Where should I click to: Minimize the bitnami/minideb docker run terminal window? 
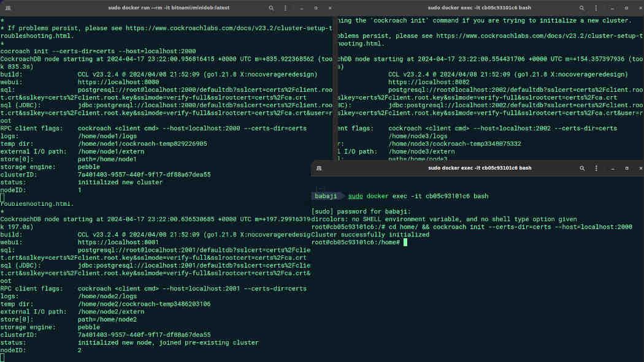[x=302, y=8]
